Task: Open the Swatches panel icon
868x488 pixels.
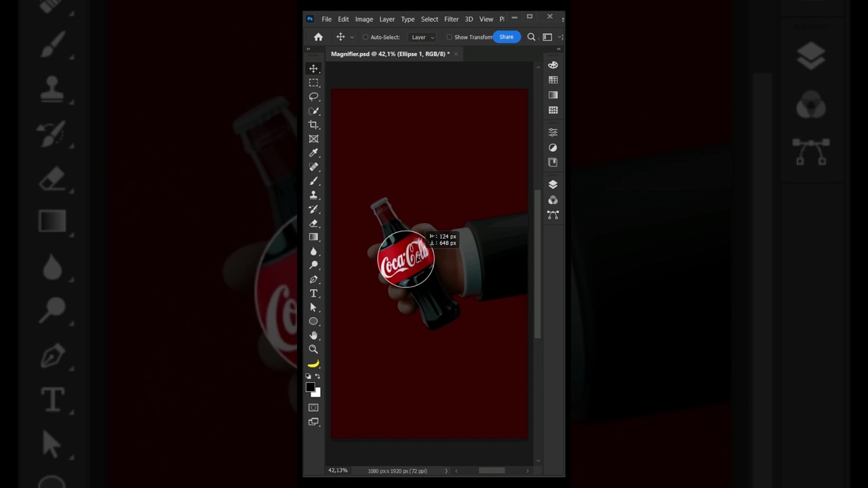Action: (x=553, y=80)
